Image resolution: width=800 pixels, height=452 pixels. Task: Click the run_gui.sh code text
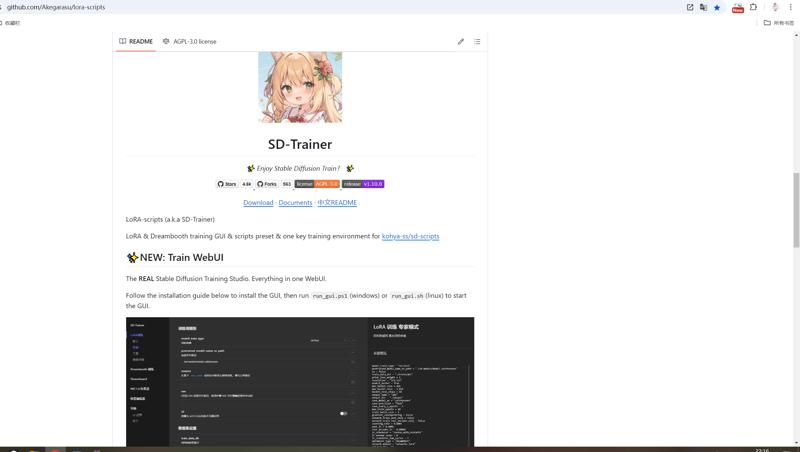[x=407, y=296]
